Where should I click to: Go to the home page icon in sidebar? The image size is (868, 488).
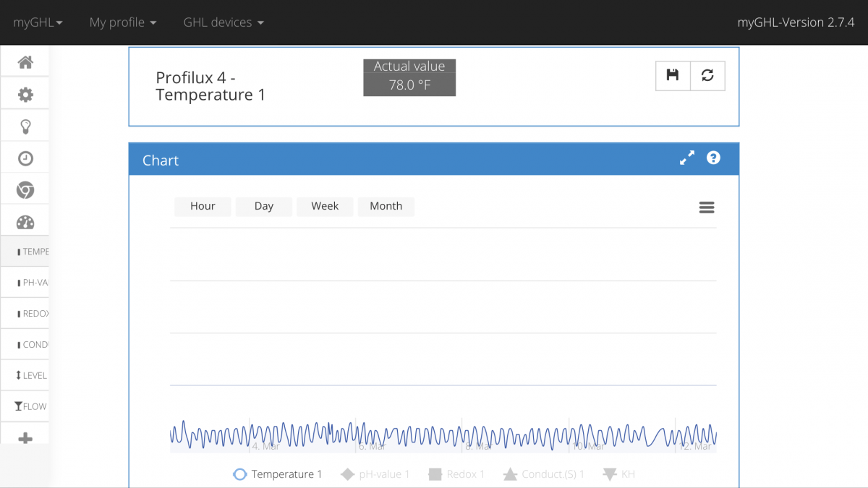coord(25,62)
